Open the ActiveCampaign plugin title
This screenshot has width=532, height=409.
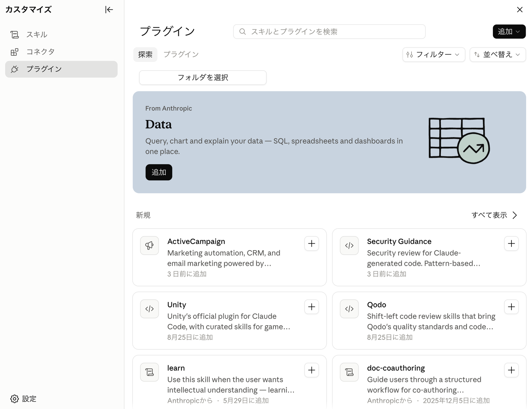click(x=196, y=242)
